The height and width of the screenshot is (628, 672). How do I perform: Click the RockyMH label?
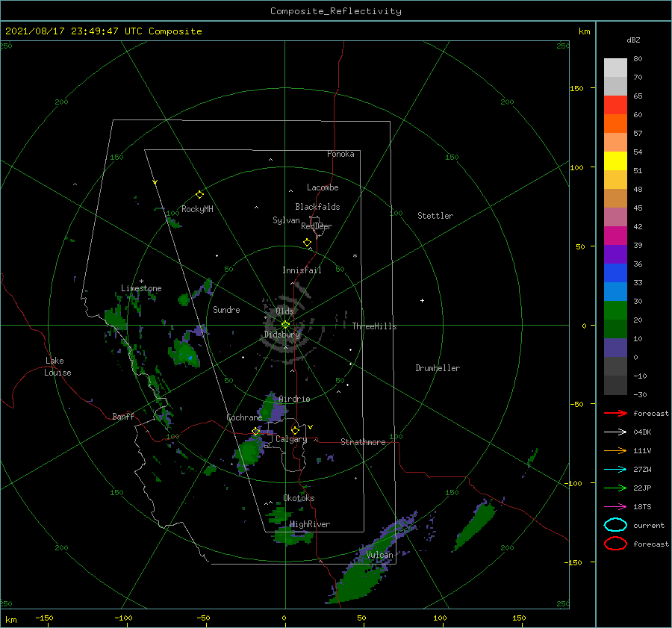197,209
